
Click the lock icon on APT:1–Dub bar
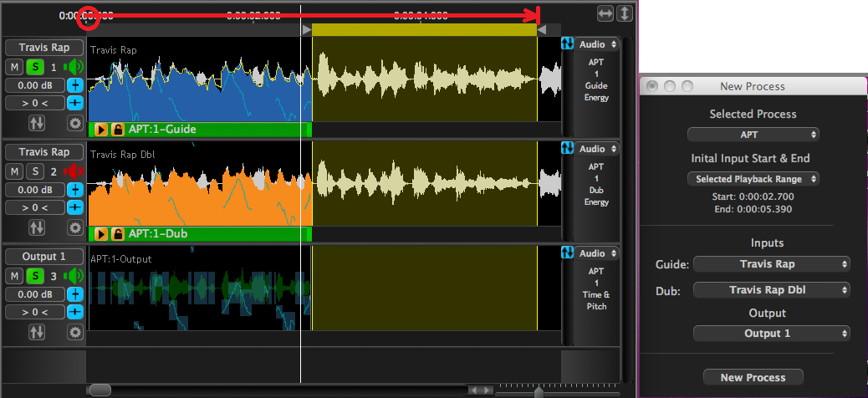tap(118, 234)
